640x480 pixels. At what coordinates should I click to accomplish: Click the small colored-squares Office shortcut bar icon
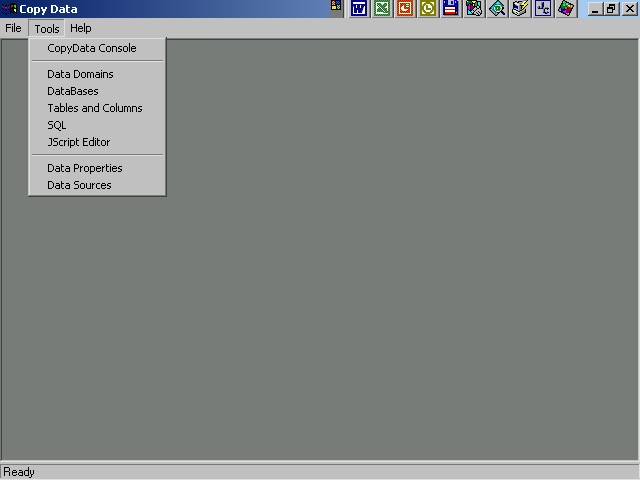click(x=336, y=6)
